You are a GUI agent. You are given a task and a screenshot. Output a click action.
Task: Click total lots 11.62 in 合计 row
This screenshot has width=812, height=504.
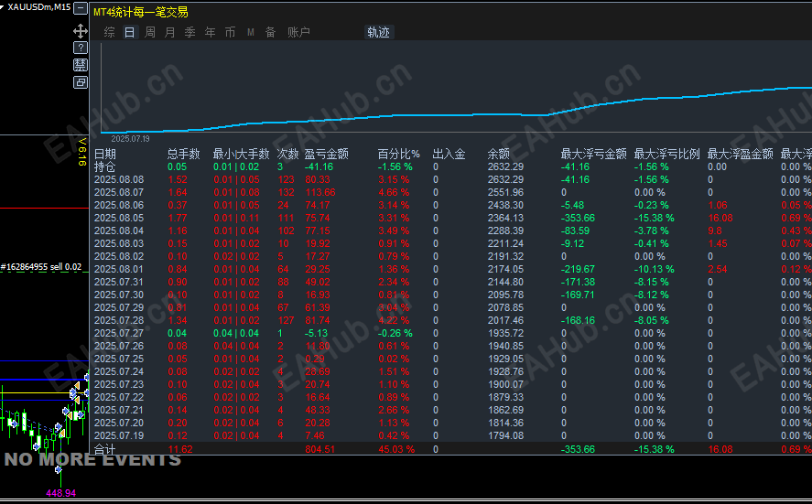click(x=180, y=449)
